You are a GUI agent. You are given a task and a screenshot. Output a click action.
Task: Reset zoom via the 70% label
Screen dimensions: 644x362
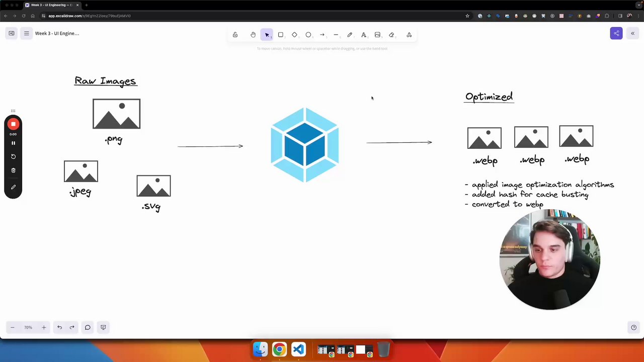tap(28, 327)
